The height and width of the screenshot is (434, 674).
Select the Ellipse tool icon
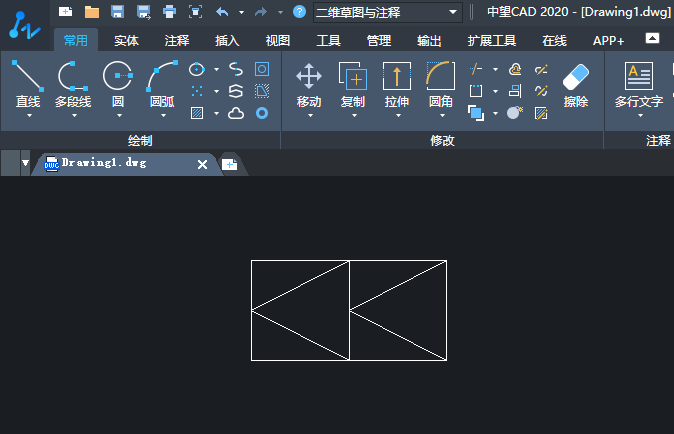pos(197,69)
